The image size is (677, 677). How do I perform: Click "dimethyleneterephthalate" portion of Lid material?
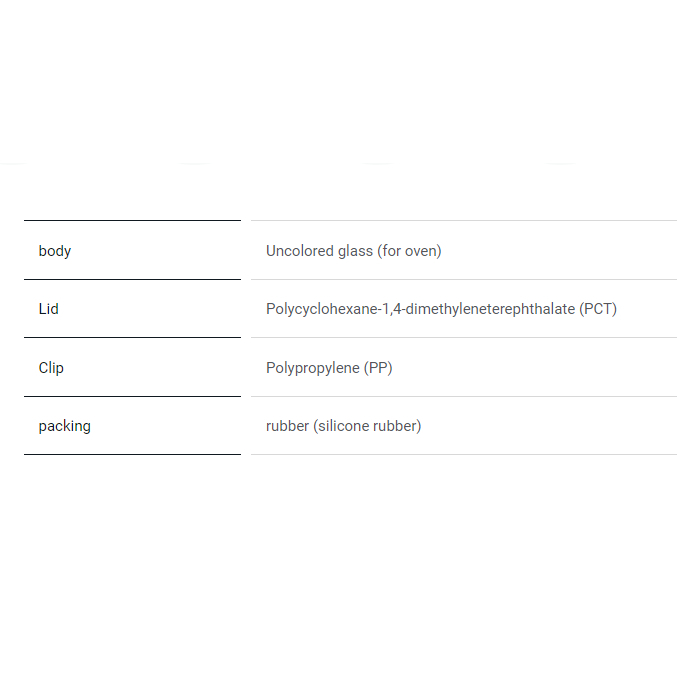click(x=490, y=309)
